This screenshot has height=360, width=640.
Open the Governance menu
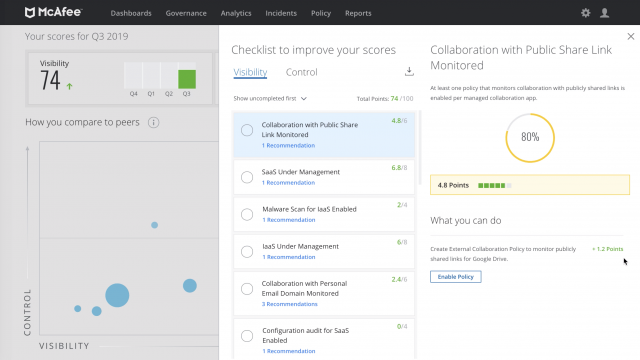coord(186,13)
